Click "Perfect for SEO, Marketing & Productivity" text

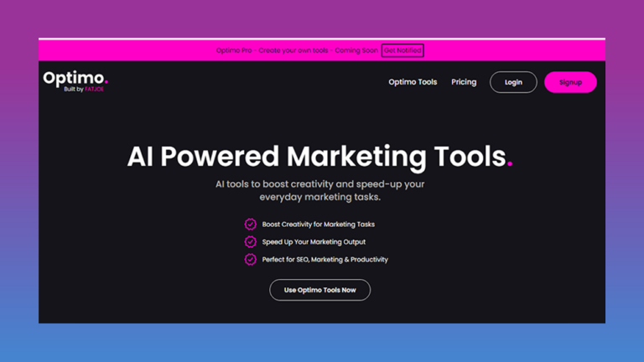tap(325, 260)
